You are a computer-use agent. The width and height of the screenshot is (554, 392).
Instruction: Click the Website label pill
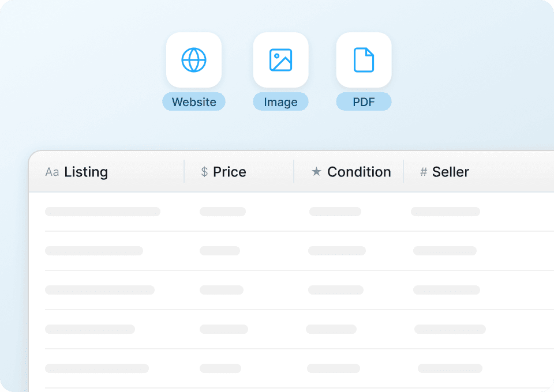(x=193, y=101)
